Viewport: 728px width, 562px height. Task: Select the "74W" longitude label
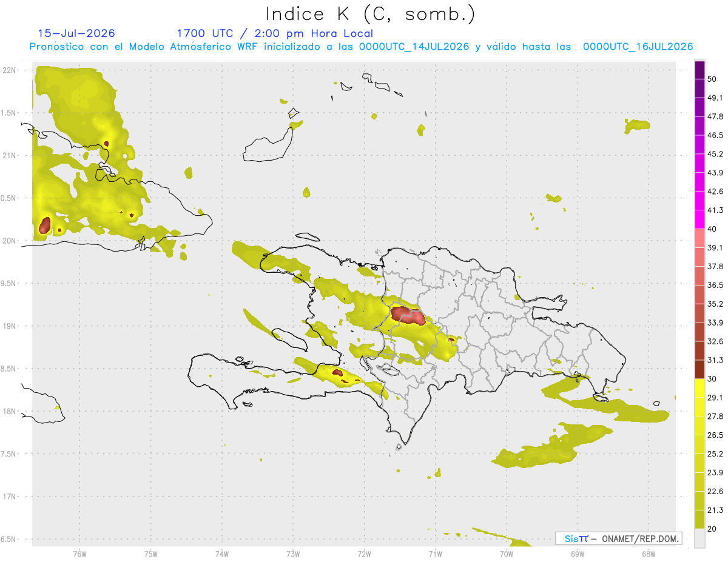(222, 554)
